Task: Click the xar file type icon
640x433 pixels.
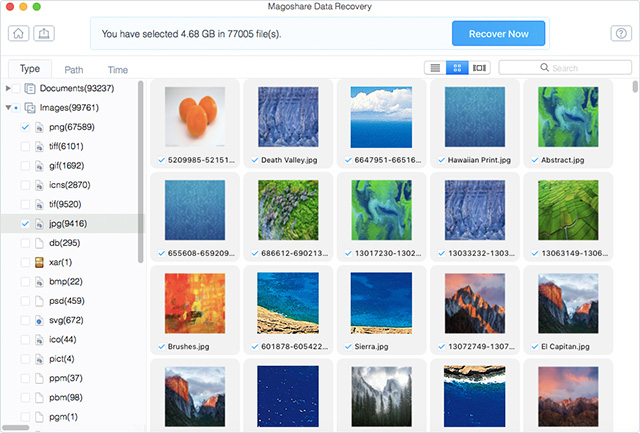Action: (x=40, y=262)
